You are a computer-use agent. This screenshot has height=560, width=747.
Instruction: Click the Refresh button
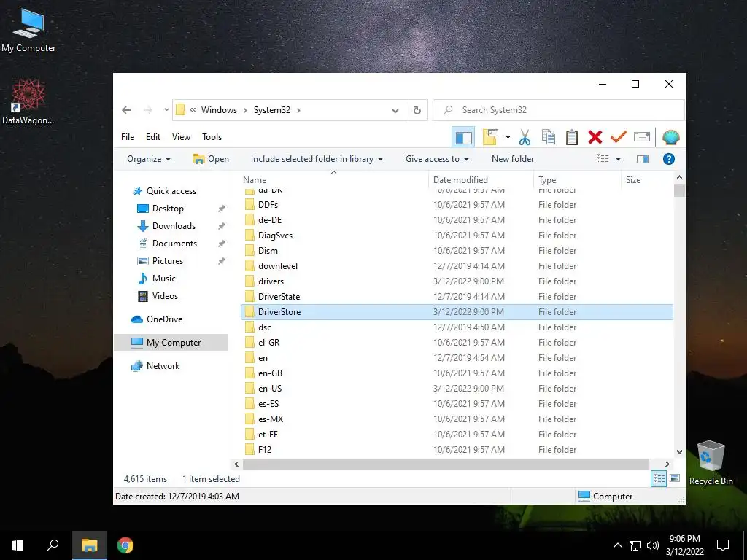pyautogui.click(x=417, y=111)
